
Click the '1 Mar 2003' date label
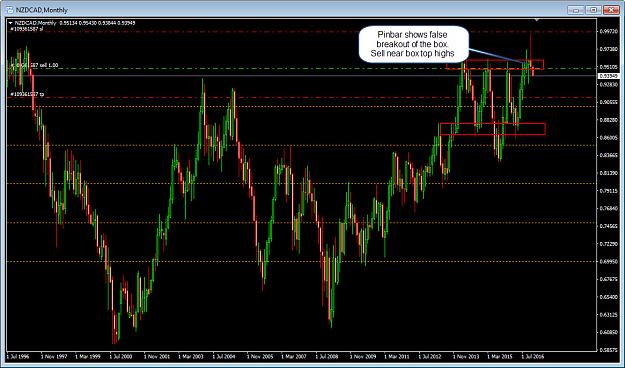click(x=191, y=356)
